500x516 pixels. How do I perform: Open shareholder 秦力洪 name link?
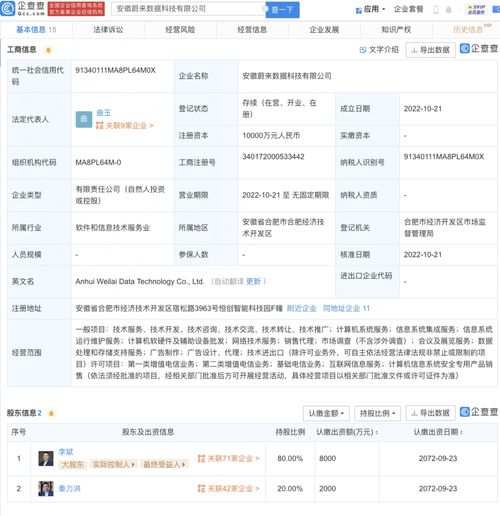pos(69,489)
